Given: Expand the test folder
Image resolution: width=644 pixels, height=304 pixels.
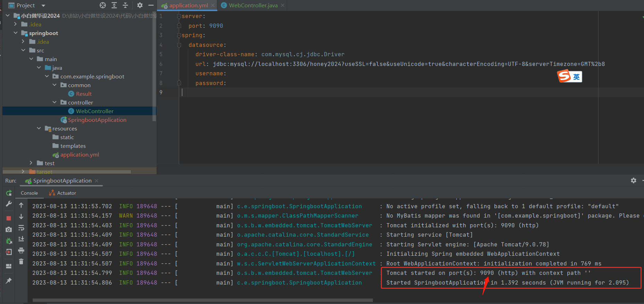Looking at the screenshot, I should [x=31, y=163].
